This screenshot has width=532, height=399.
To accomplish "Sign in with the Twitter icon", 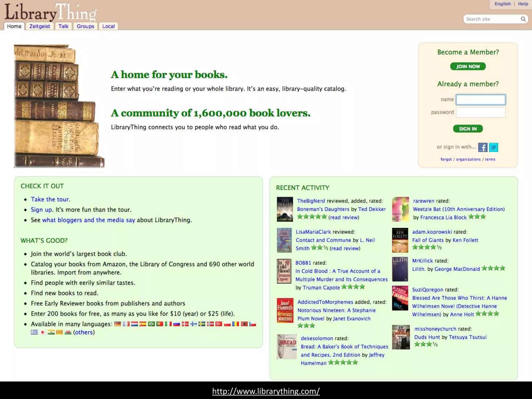I will [494, 147].
